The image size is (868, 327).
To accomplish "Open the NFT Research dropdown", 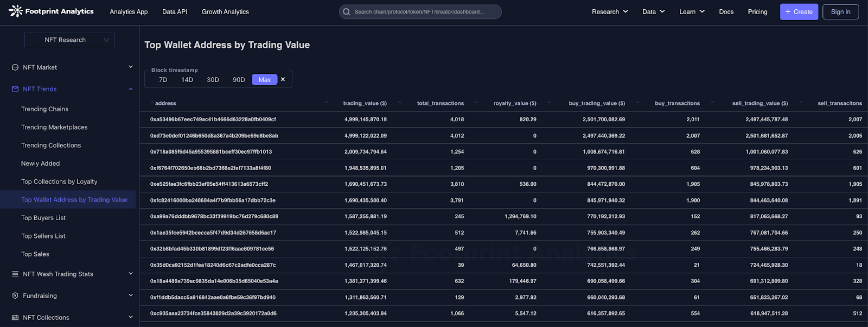I will point(69,40).
